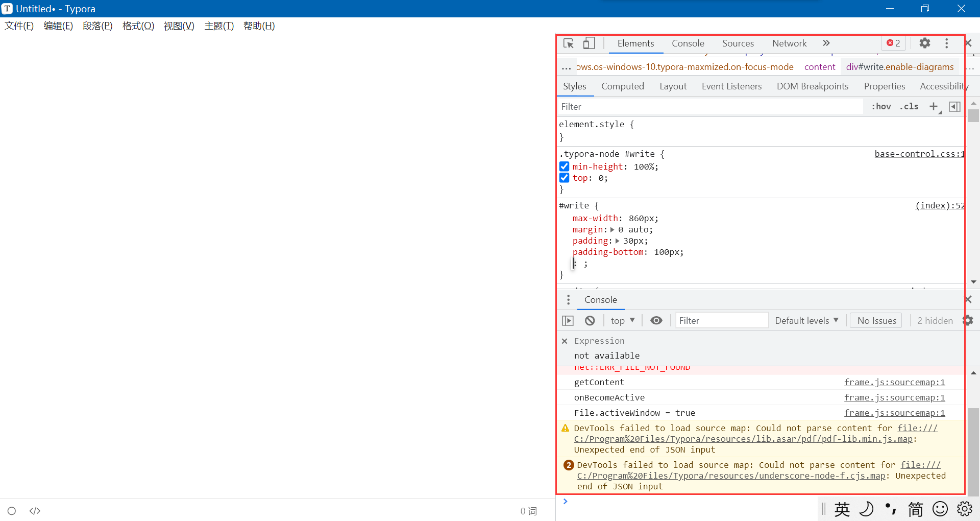
Task: Open console settings gear icon
Action: (968, 321)
